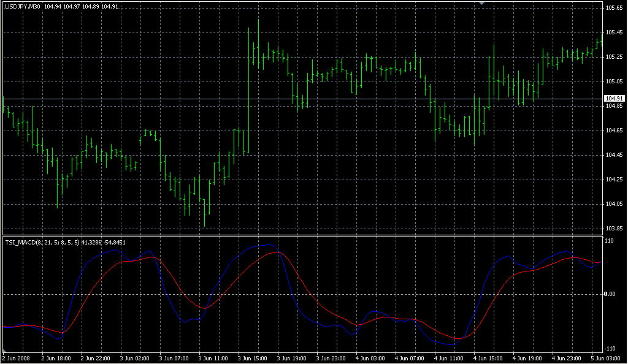Click the 104.45 price axis label

tap(614, 155)
